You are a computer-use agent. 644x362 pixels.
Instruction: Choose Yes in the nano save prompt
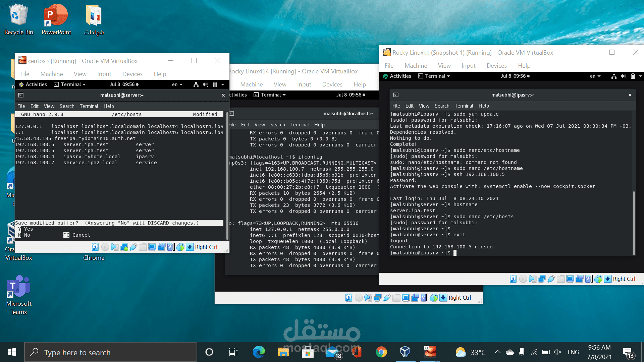point(26,229)
